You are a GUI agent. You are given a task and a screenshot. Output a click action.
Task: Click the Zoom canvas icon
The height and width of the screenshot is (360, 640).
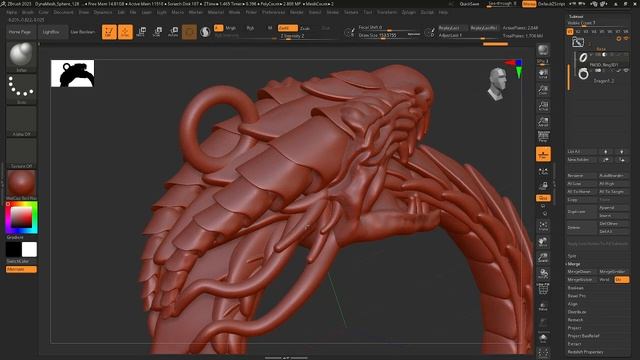point(543,90)
